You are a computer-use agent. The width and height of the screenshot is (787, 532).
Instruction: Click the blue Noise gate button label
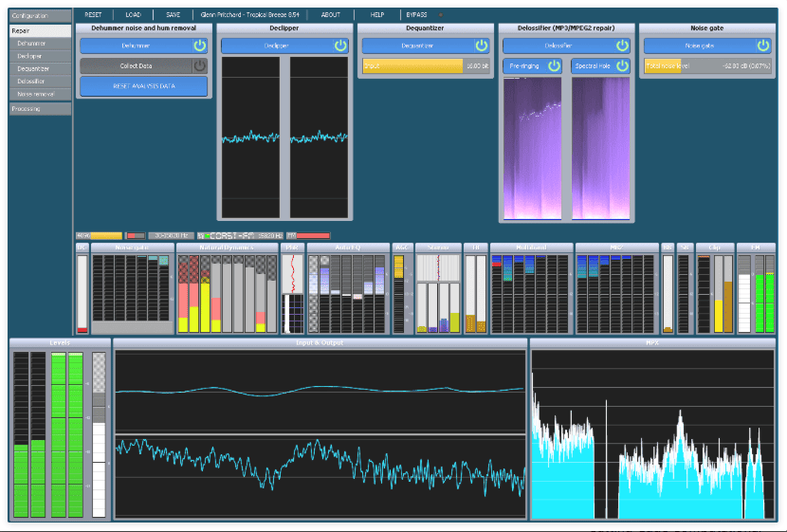tap(699, 46)
